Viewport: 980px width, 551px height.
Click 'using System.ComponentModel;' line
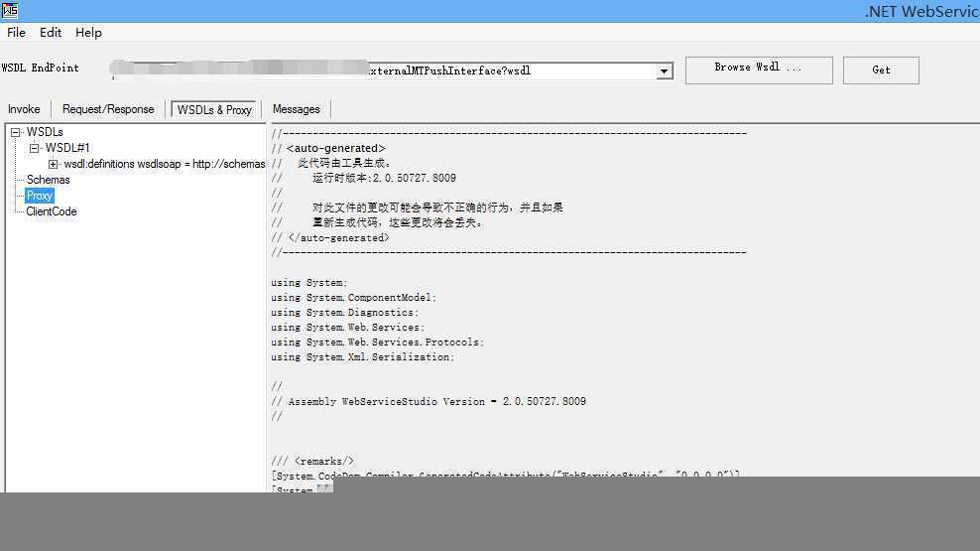[x=354, y=298]
